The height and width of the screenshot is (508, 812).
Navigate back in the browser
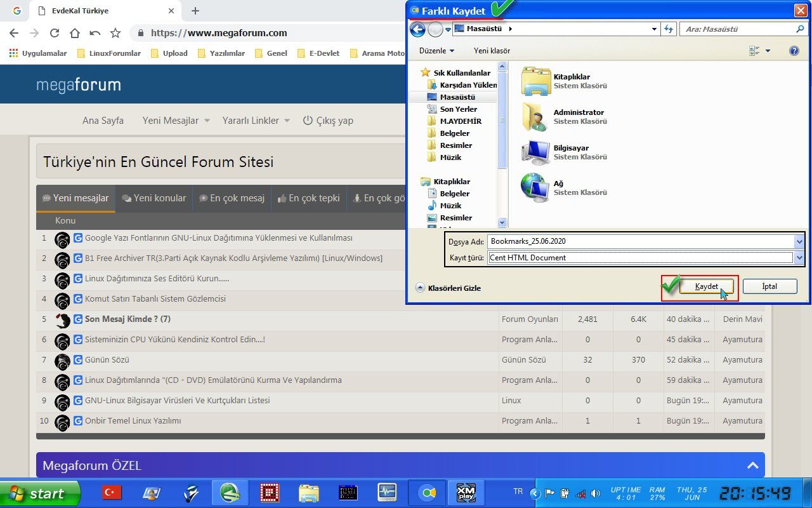14,33
